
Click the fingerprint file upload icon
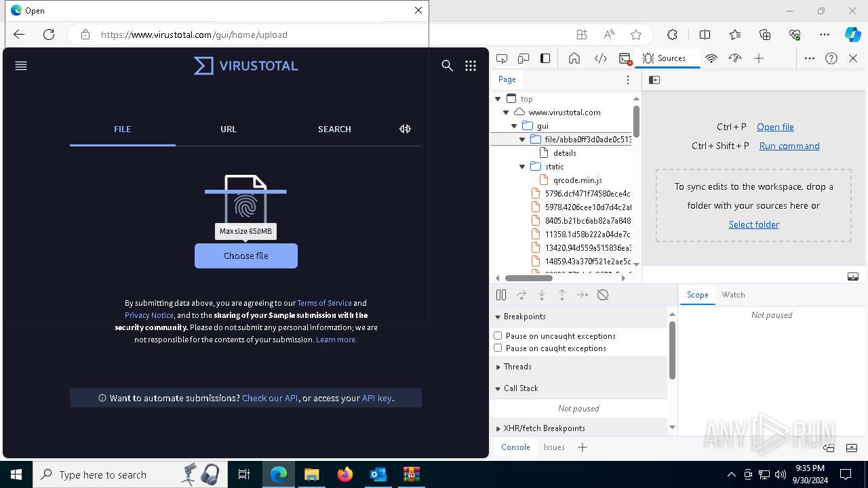[x=245, y=203]
